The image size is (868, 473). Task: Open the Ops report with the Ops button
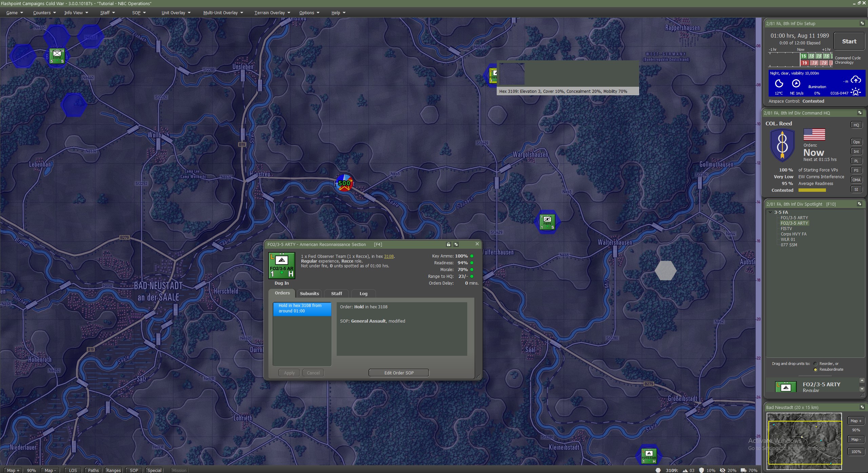click(856, 142)
